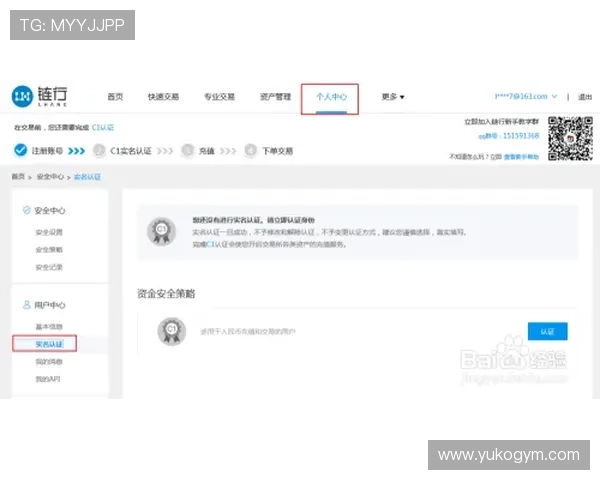The width and height of the screenshot is (600, 480).
Task: Click the blue C1 link in notice text
Action: 210,244
